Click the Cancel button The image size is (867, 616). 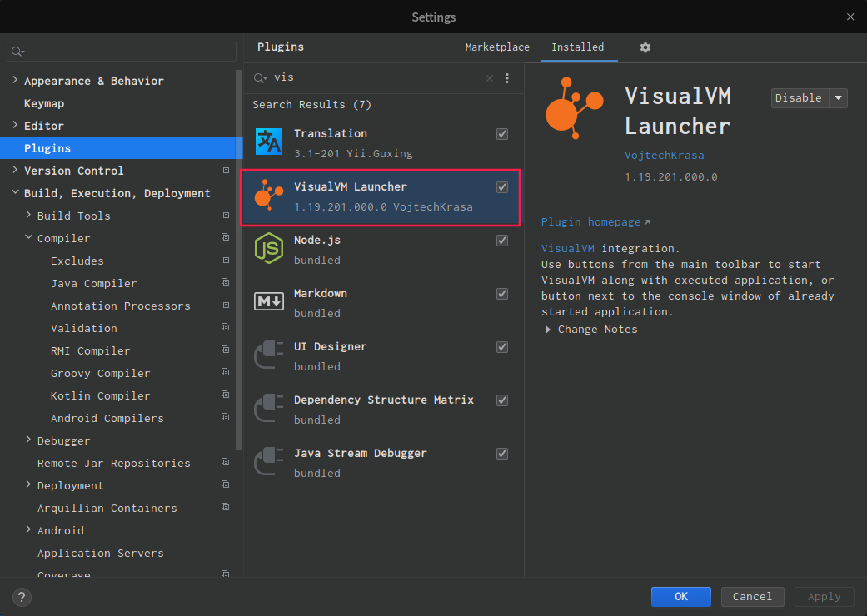coord(753,597)
